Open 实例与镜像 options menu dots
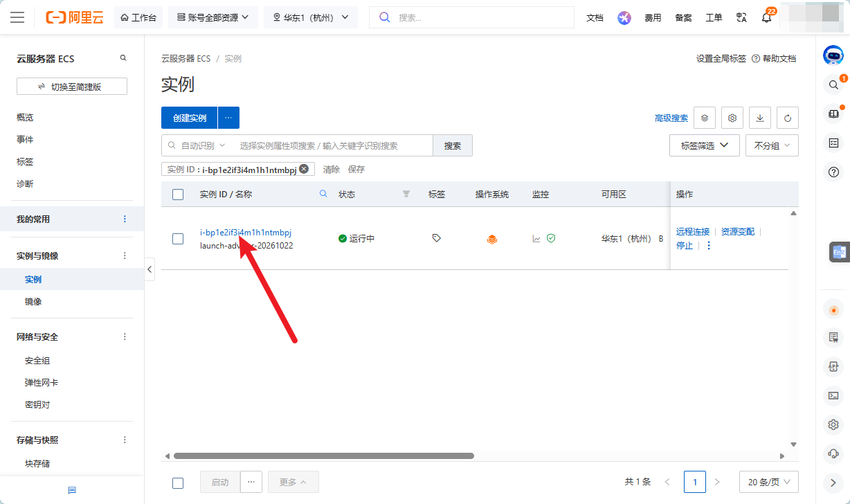 click(125, 255)
